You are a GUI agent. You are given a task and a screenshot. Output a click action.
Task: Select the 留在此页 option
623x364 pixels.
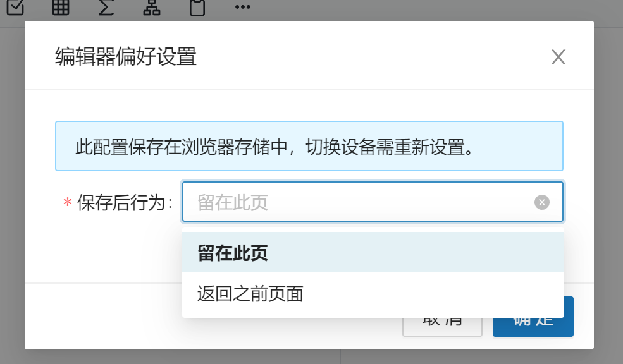373,252
